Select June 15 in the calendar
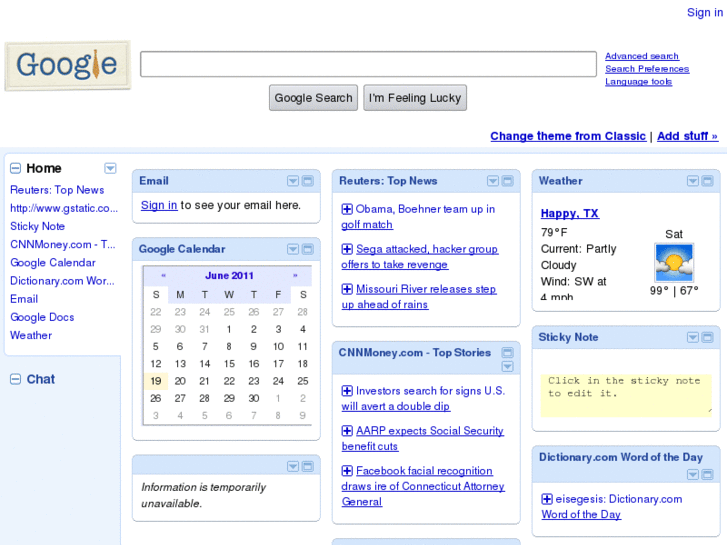Image resolution: width=727 pixels, height=545 pixels. pyautogui.click(x=229, y=364)
